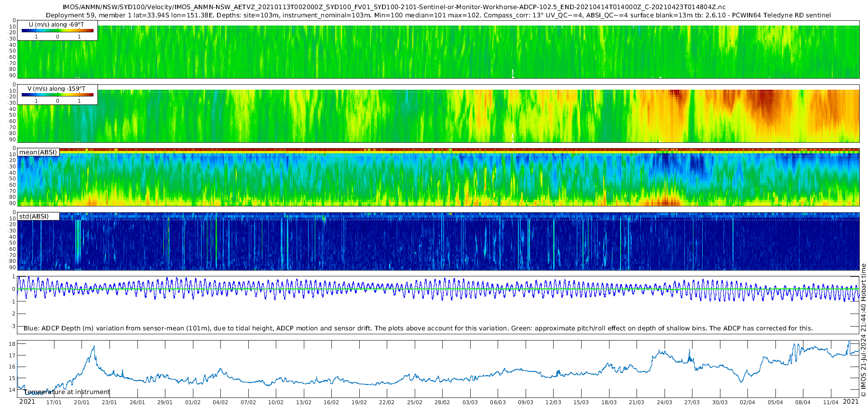Click the temperature peak near 20/01
This screenshot has width=868, height=410.
[93, 347]
